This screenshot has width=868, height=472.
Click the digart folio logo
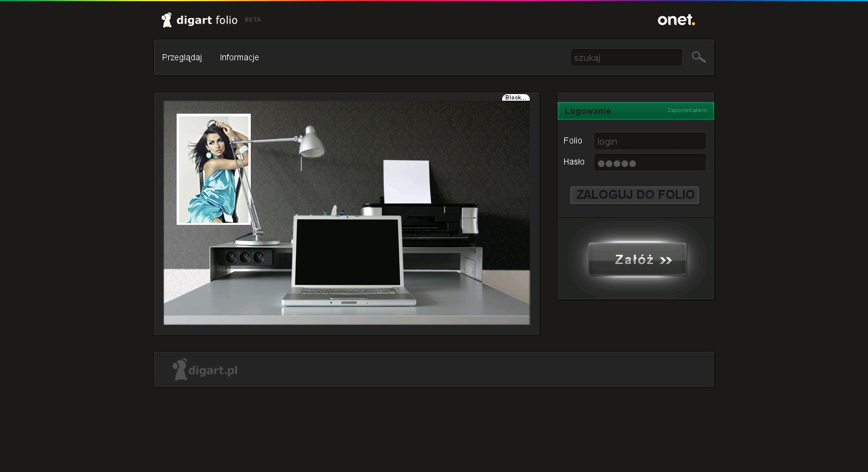[200, 20]
